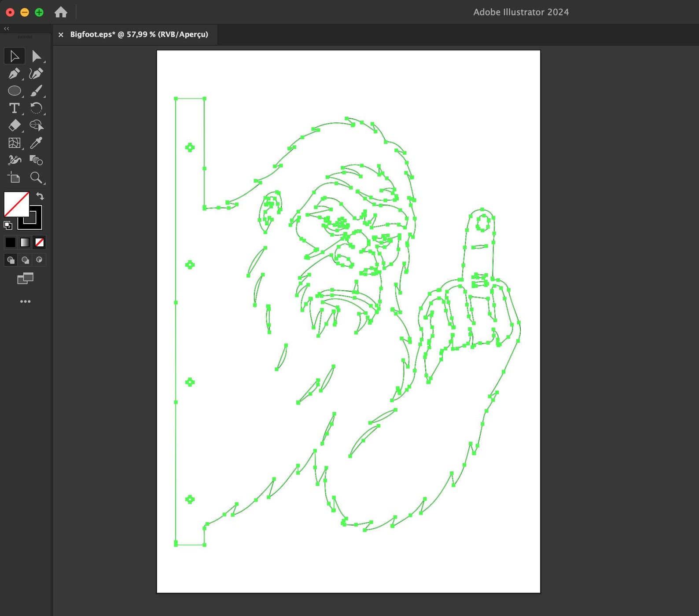This screenshot has width=699, height=616.
Task: Apply solid Color mode button
Action: point(10,242)
